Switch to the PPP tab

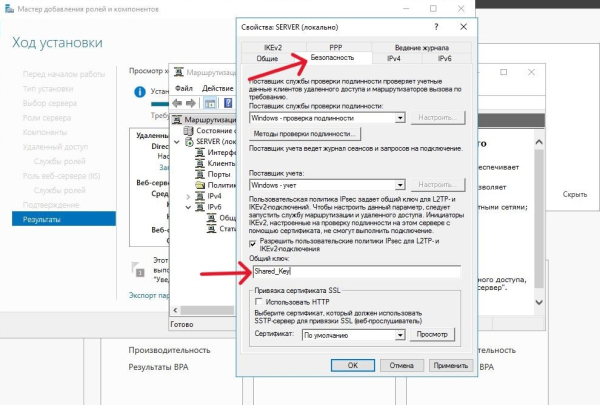(336, 47)
